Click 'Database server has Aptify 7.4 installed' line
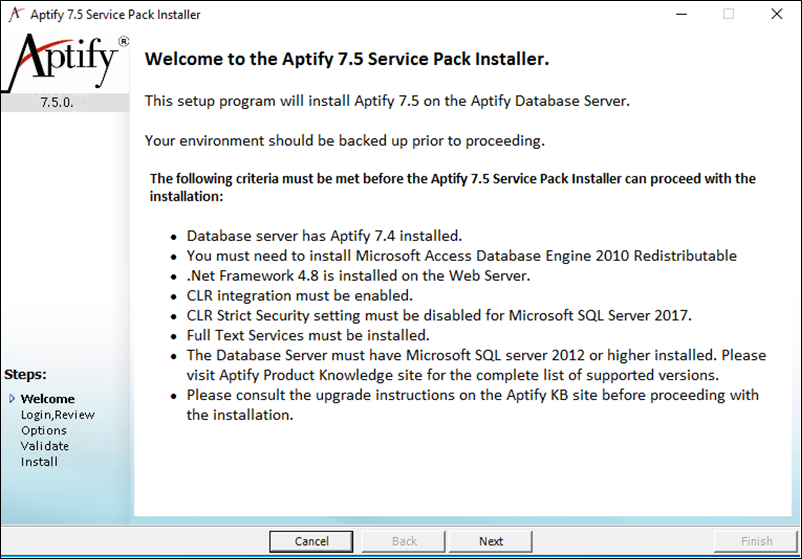Viewport: 802px width, 559px height. click(x=324, y=236)
